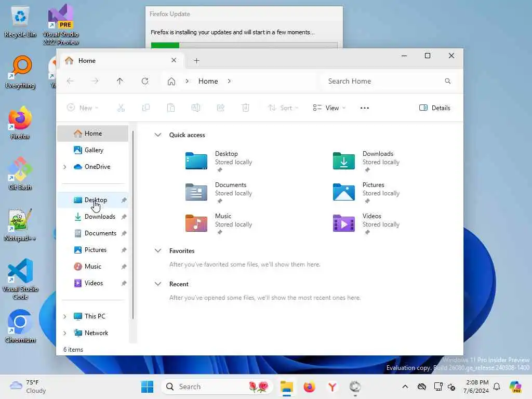Collapse the Favorites section
Image resolution: width=532 pixels, height=399 pixels.
pos(158,251)
